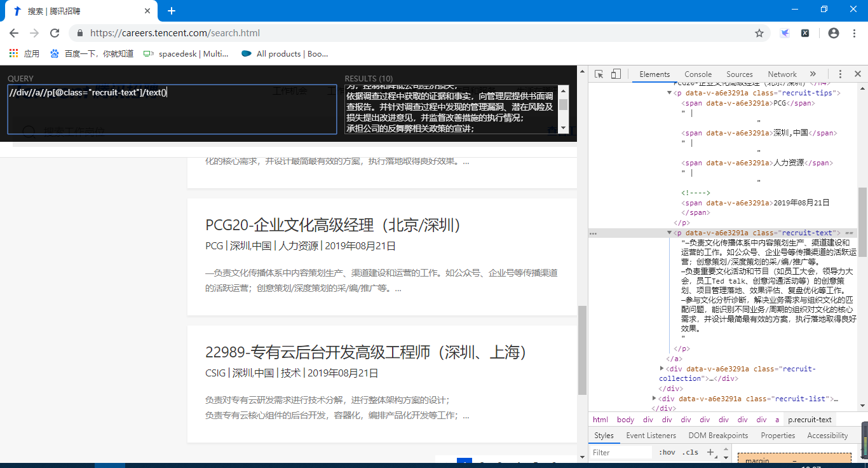Click body in the breadcrumb
868x468 pixels.
625,420
